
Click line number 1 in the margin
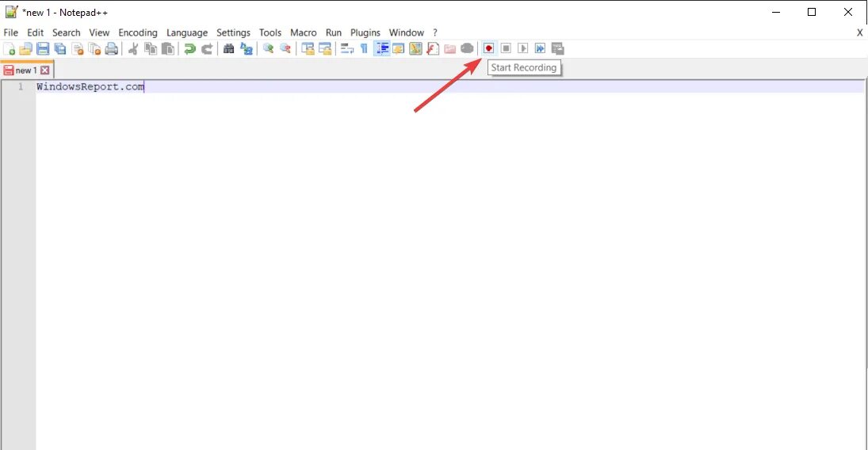[21, 86]
